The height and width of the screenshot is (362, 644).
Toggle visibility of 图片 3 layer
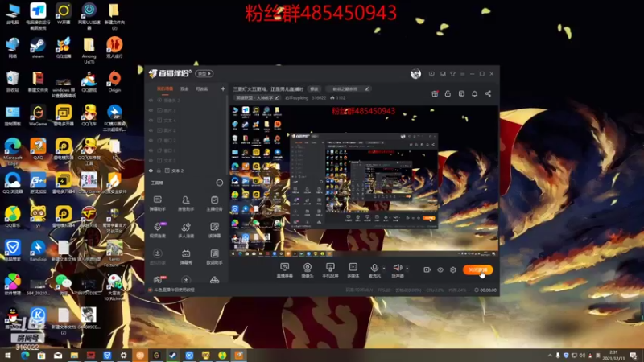151,110
